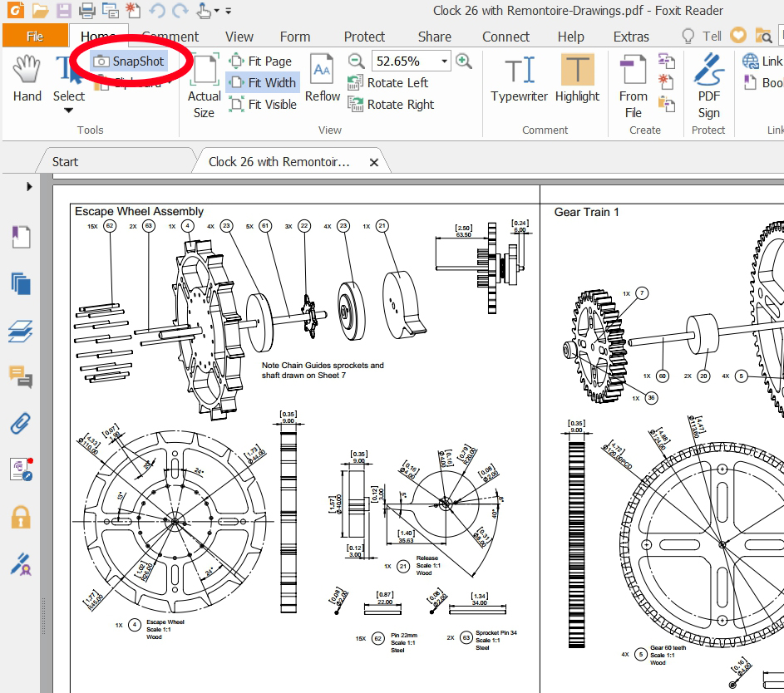Image resolution: width=784 pixels, height=693 pixels.
Task: Open the Select tool dropdown arrow
Action: (68, 111)
